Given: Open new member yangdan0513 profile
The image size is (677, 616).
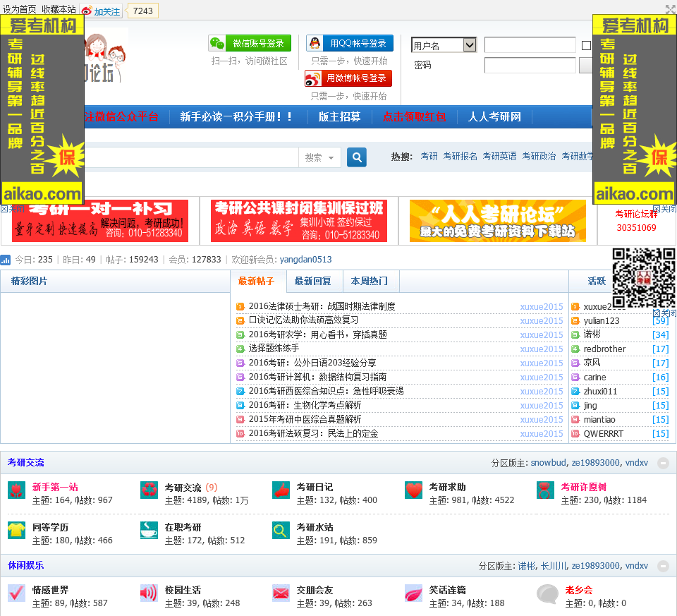Looking at the screenshot, I should coord(305,260).
